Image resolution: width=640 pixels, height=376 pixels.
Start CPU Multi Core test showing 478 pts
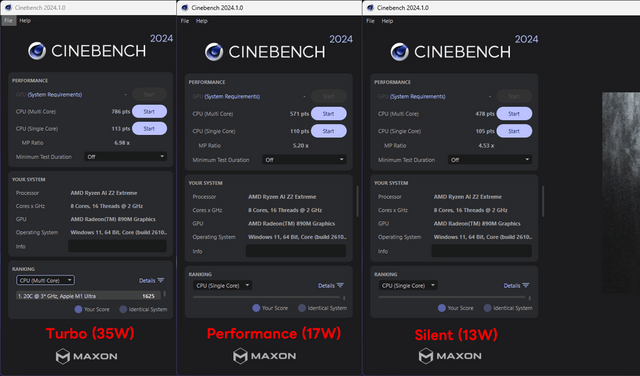[x=514, y=114]
